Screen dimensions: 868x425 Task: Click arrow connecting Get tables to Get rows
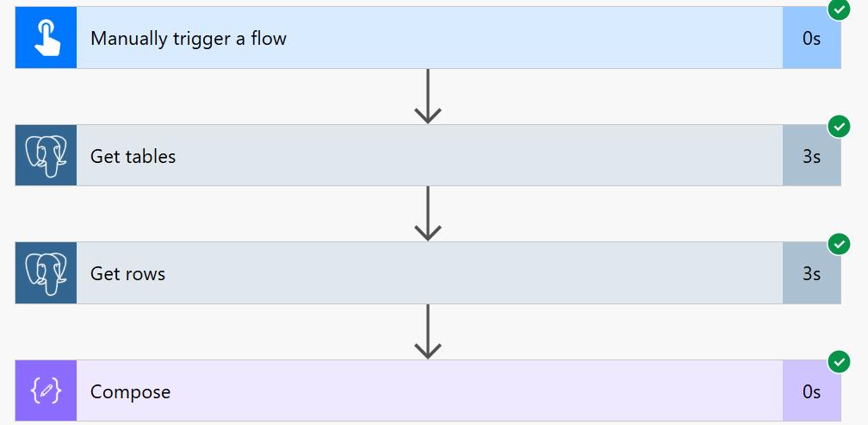428,214
